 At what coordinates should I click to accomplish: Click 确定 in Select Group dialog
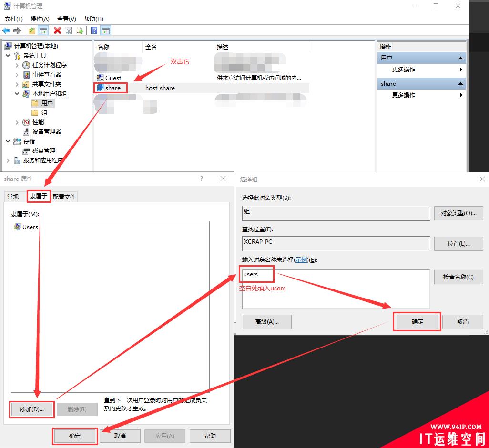point(418,321)
